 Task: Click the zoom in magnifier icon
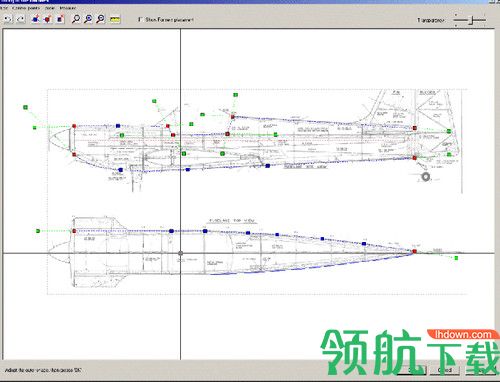point(88,19)
